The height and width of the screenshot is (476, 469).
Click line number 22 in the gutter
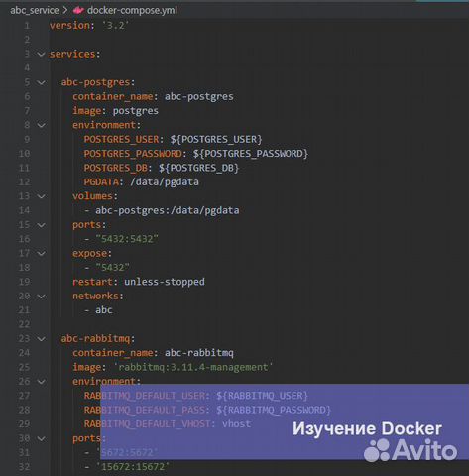(x=24, y=324)
